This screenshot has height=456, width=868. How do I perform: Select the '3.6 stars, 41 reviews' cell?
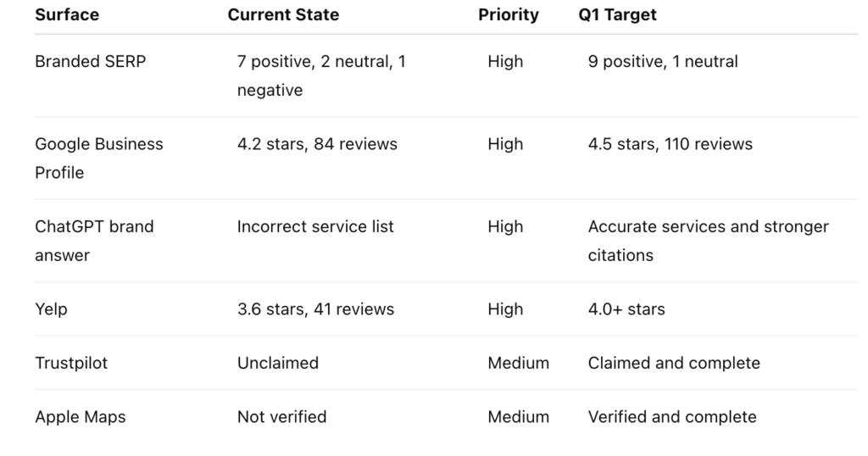pos(315,309)
